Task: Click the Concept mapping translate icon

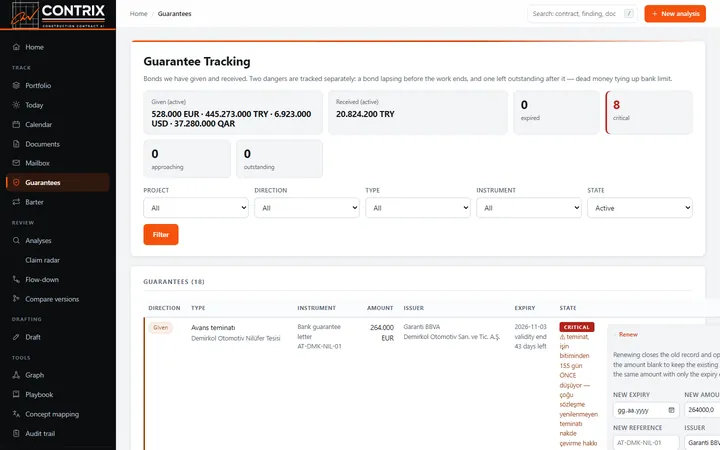Action: [x=16, y=414]
